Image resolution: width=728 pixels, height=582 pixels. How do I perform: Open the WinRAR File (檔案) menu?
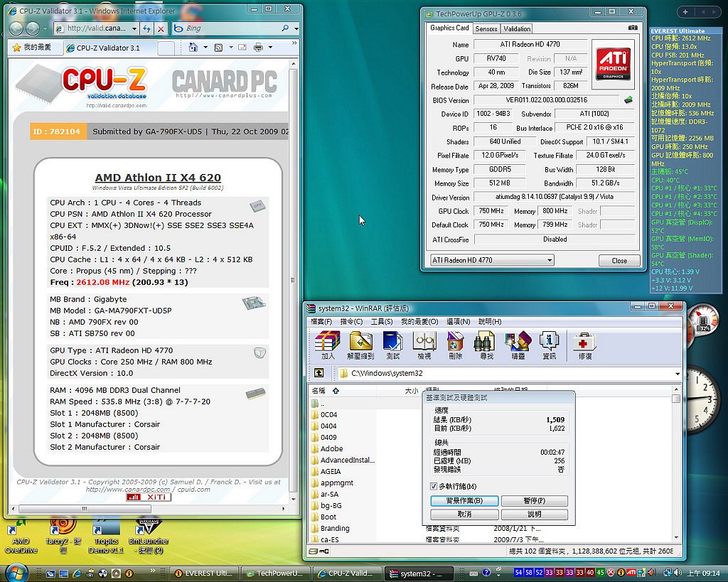321,322
